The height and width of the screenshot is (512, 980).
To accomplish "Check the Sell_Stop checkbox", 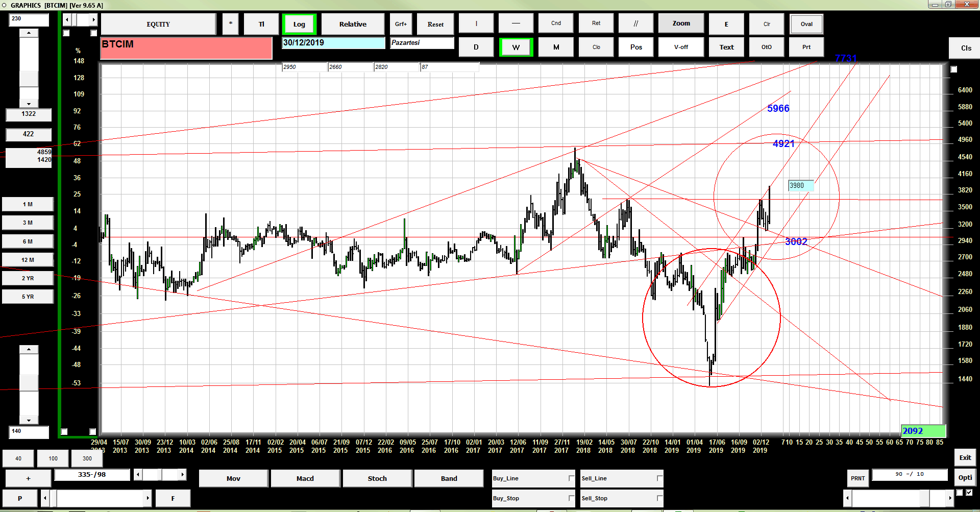I will click(x=659, y=498).
